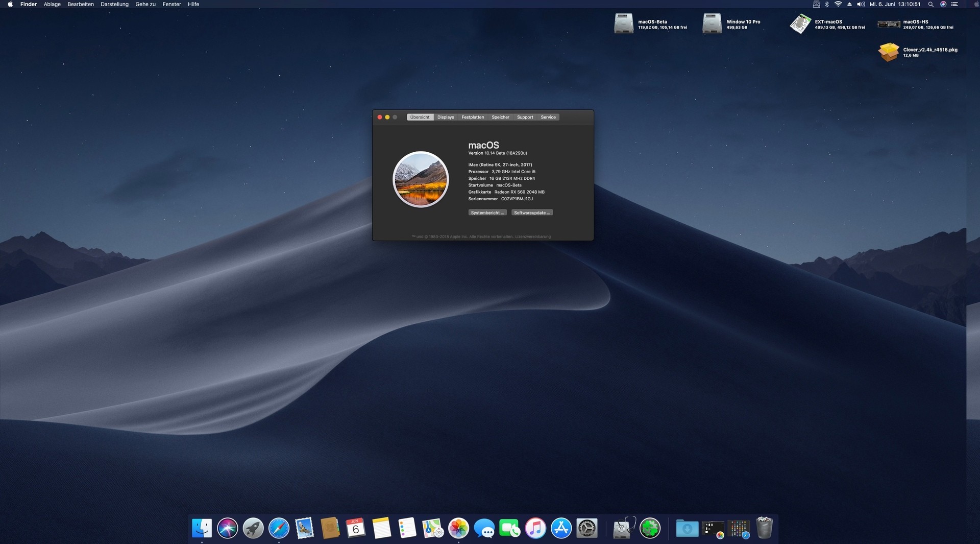Open the Photos app in the dock
980x544 pixels.
[458, 528]
